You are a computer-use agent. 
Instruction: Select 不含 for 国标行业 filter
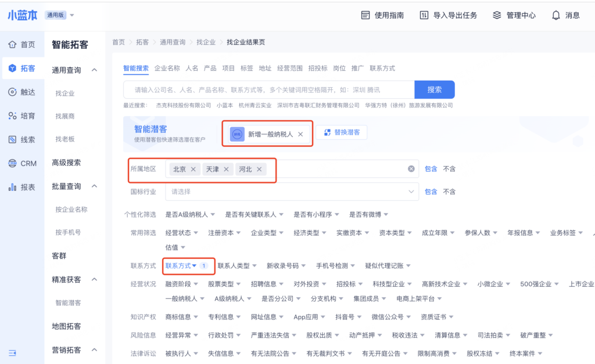[449, 192]
